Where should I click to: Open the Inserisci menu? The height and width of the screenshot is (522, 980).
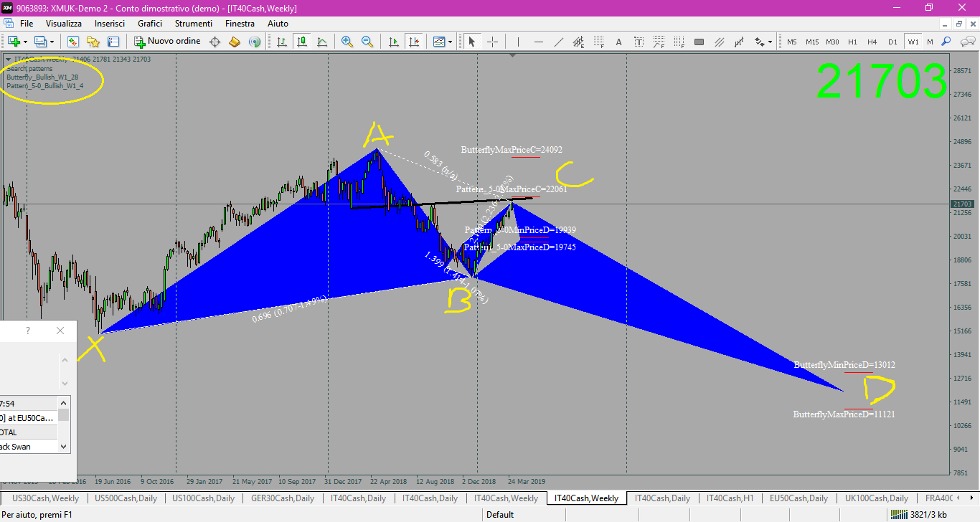(110, 24)
